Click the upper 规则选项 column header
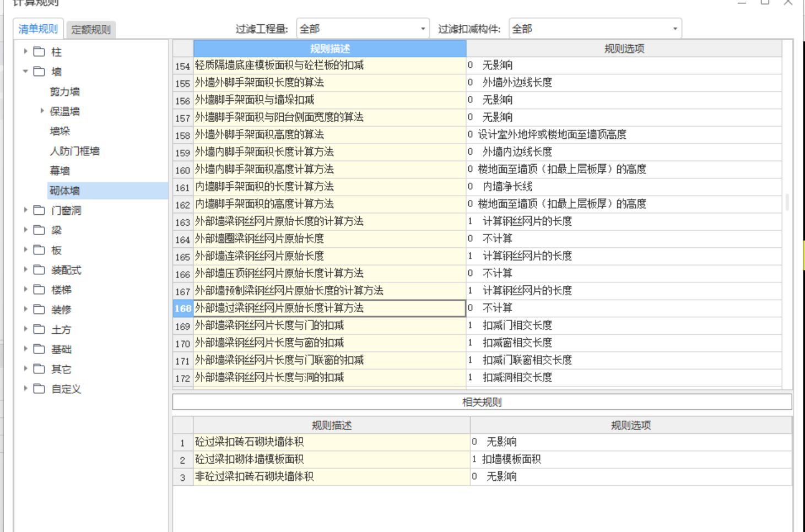This screenshot has width=805, height=532. pos(624,48)
